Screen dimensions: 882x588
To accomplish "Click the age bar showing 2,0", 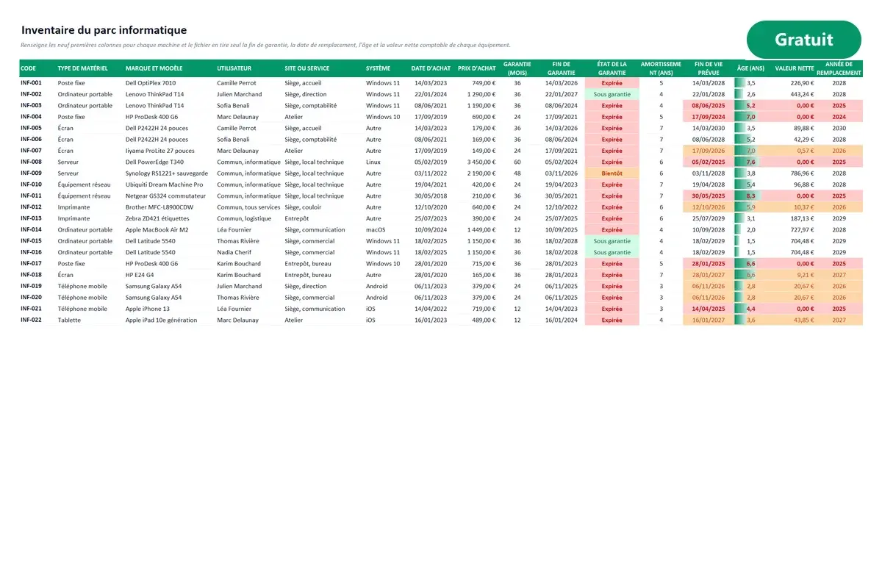I will tap(750, 229).
